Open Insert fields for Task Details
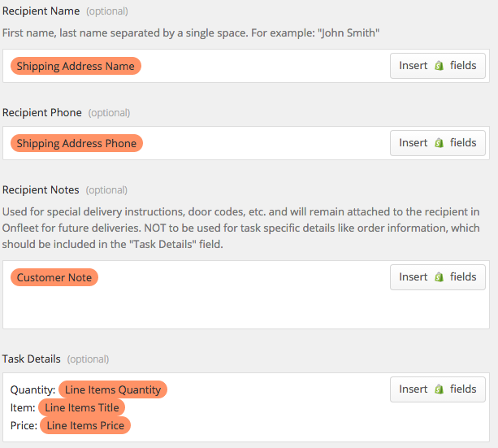Image resolution: width=498 pixels, height=448 pixels. click(438, 389)
